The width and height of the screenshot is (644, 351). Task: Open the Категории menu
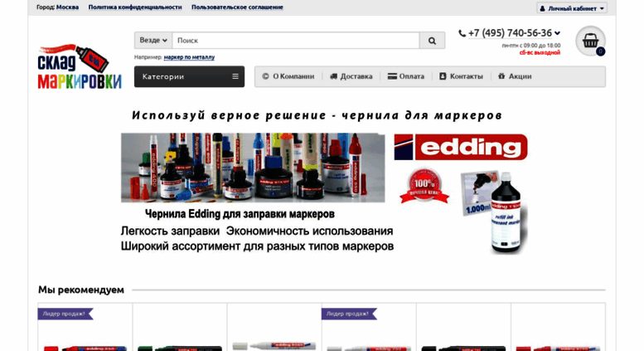coord(189,76)
